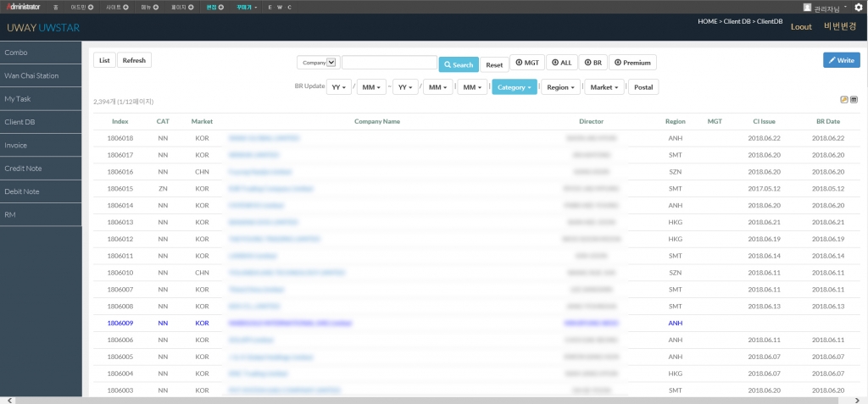Click the Loout link in header

[801, 27]
